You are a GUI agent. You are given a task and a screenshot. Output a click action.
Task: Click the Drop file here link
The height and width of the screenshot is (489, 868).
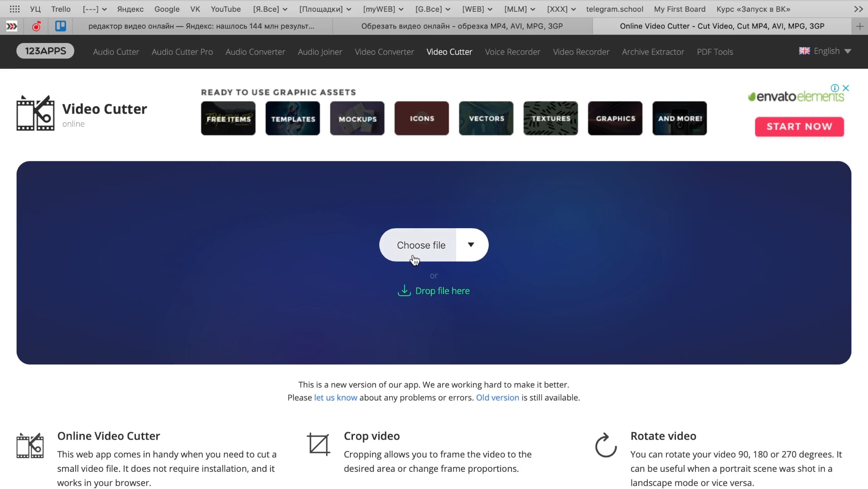coord(442,291)
